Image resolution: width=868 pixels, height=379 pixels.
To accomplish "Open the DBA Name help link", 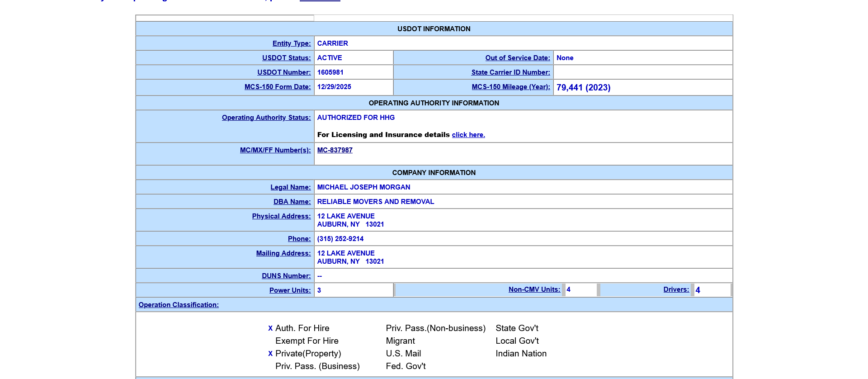I will tap(292, 202).
